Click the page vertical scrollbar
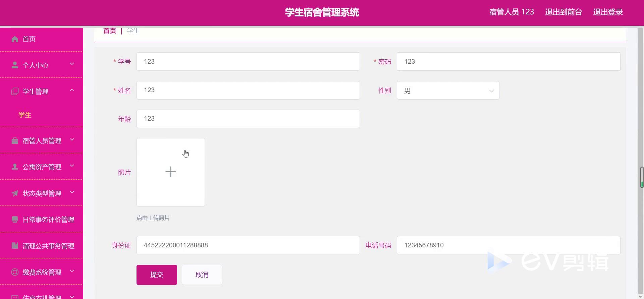Viewport: 644px width, 299px height. point(641,177)
